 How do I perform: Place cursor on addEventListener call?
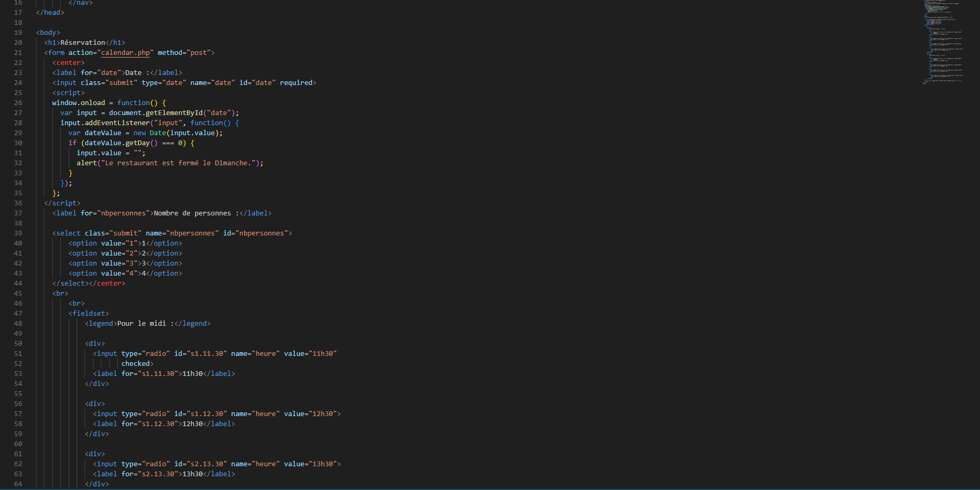coord(117,123)
